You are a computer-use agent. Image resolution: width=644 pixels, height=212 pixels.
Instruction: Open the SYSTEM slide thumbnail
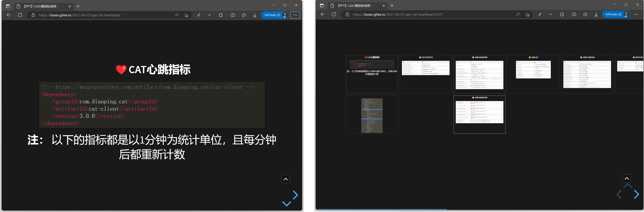629,74
